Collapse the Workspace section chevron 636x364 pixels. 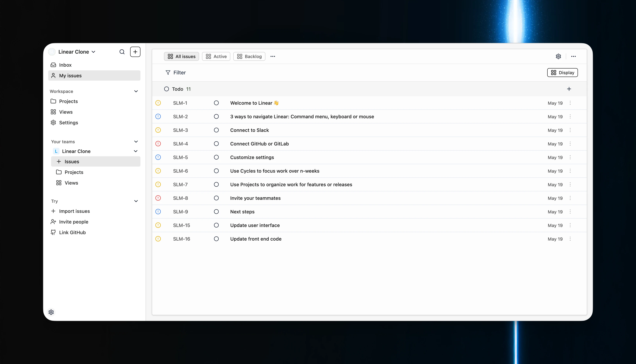pos(136,91)
